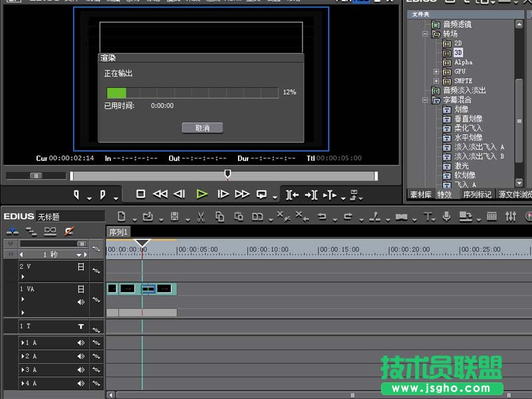
Task: Click the green Play button in the player
Action: pyautogui.click(x=202, y=194)
